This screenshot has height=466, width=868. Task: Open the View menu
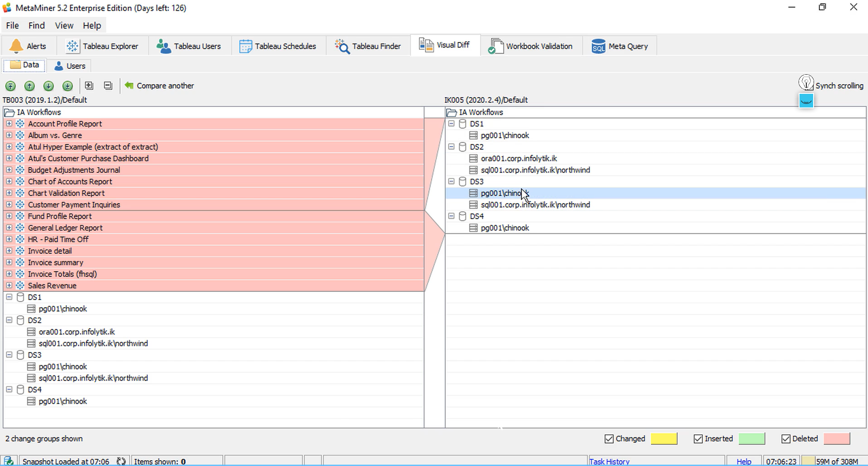(64, 25)
